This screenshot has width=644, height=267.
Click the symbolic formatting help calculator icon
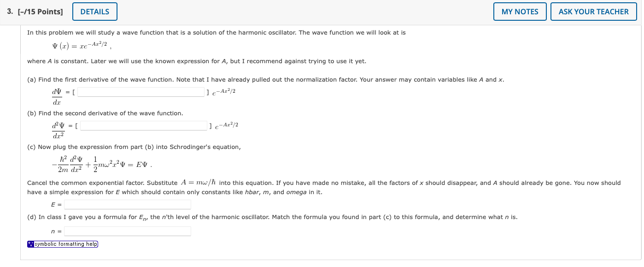(30, 244)
